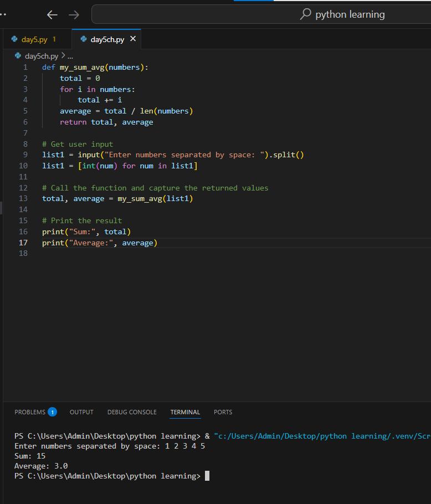The image size is (431, 504).
Task: Click the Python file icon on day5ch.py tab
Action: point(84,39)
